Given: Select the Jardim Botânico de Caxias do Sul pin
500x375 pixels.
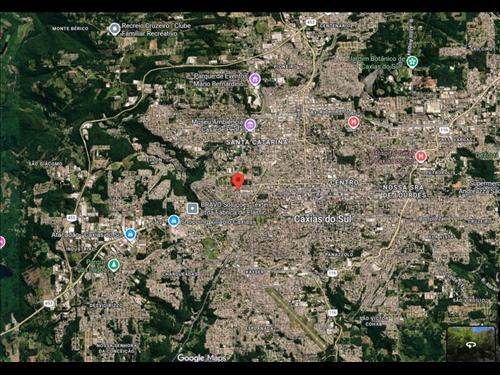Looking at the screenshot, I should (x=412, y=62).
